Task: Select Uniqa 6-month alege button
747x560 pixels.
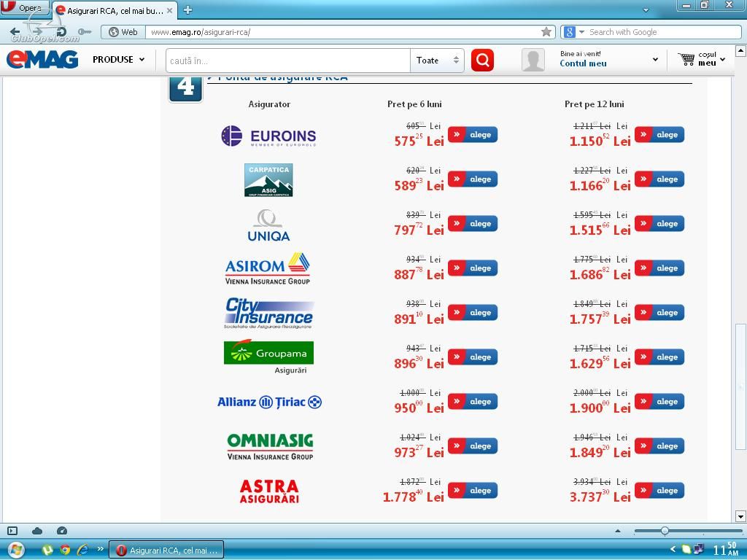Action: point(473,223)
